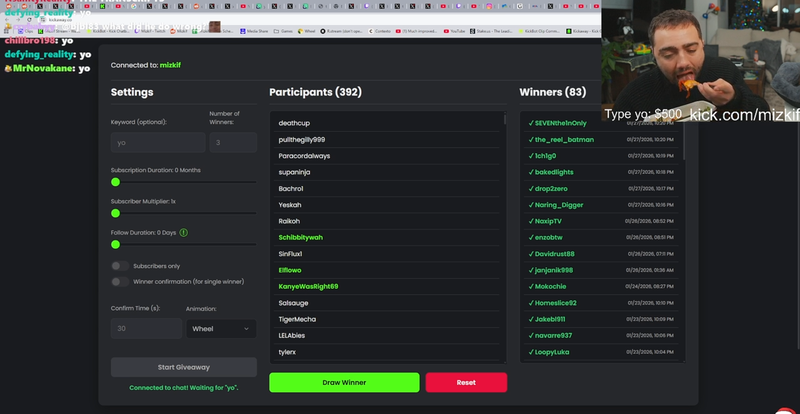Click the Start Giveaway button
This screenshot has width=800, height=414.
tap(184, 367)
